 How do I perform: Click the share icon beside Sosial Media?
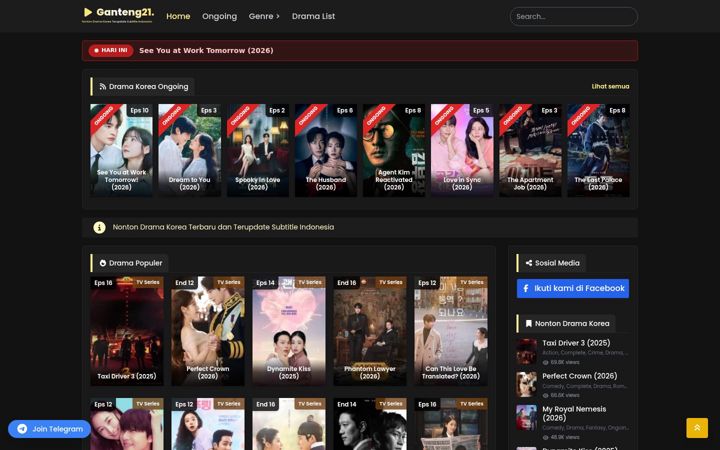pyautogui.click(x=529, y=263)
